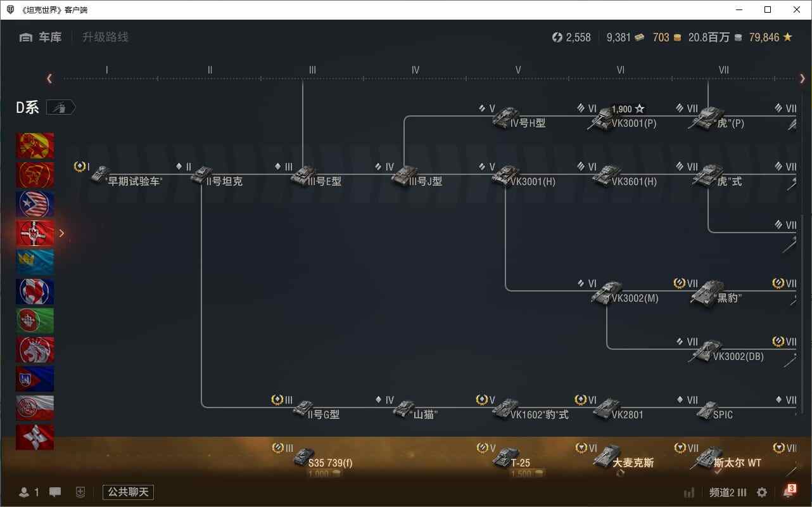Open the III号J型 tank node
The image size is (812, 507).
click(416, 176)
